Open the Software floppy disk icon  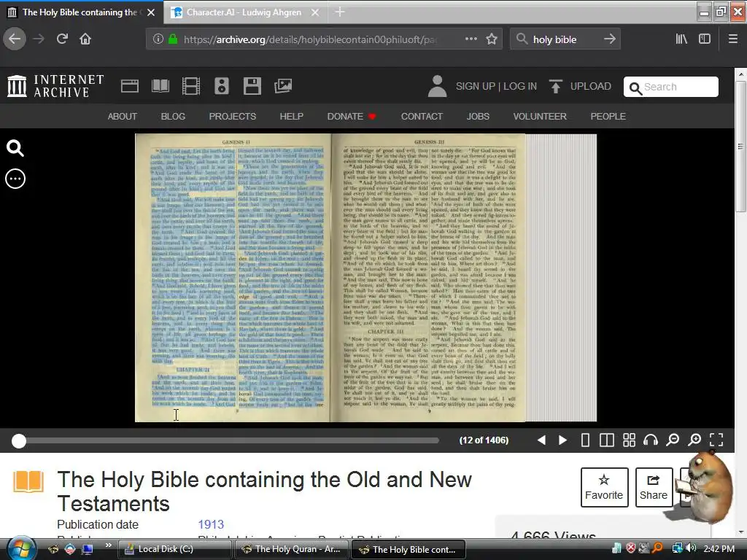coord(252,86)
